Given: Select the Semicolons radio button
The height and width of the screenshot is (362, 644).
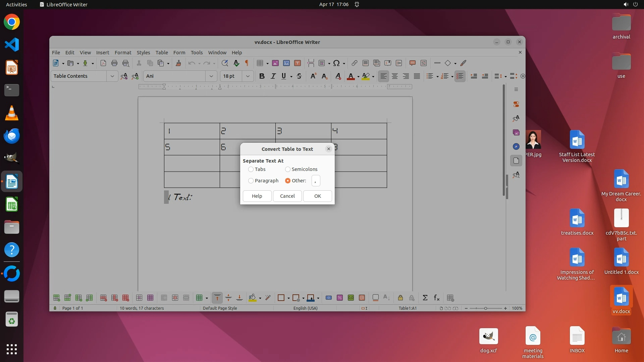Looking at the screenshot, I should pos(288,170).
